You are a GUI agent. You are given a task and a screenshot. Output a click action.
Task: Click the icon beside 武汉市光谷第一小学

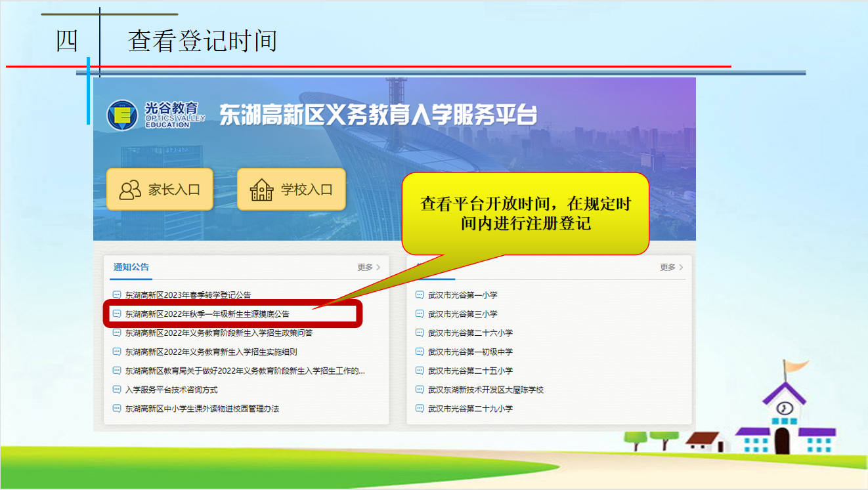(x=420, y=295)
